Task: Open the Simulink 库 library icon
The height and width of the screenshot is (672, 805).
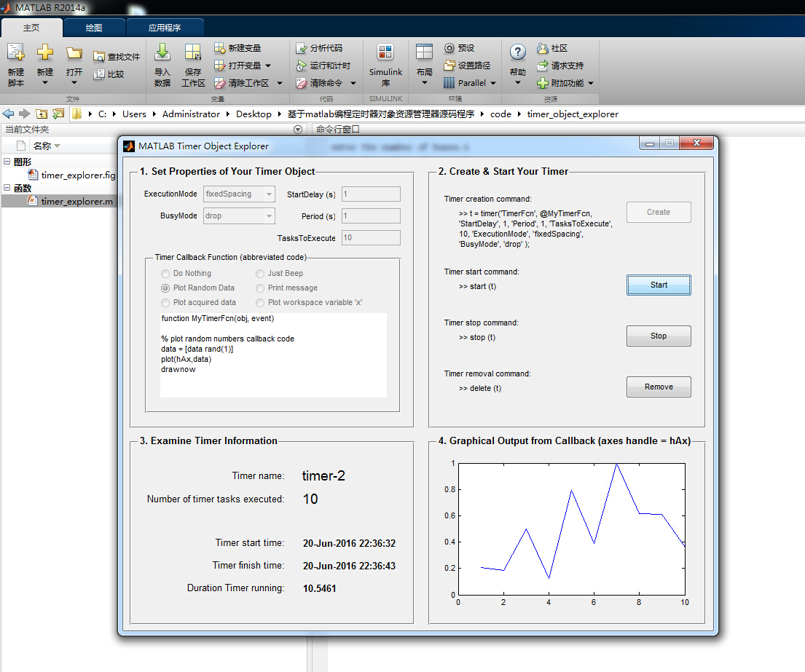Action: [x=385, y=52]
